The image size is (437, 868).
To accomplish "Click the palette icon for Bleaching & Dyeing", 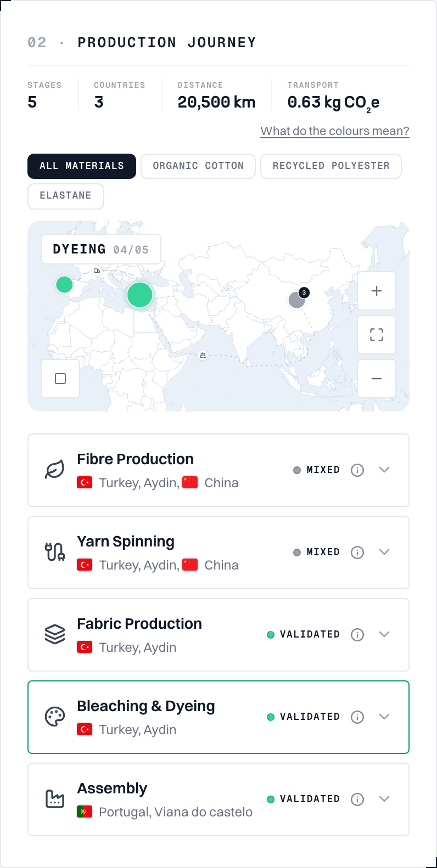I will 55,717.
